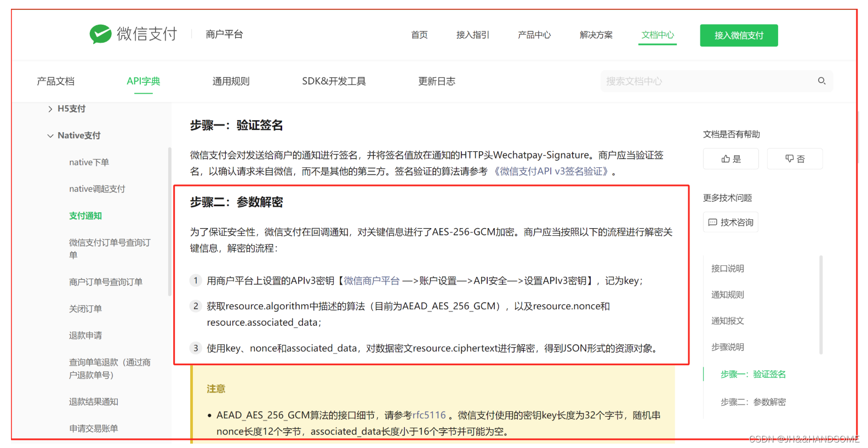Switch to the 通用规则 tab
This screenshot has height=448, width=868.
[231, 82]
